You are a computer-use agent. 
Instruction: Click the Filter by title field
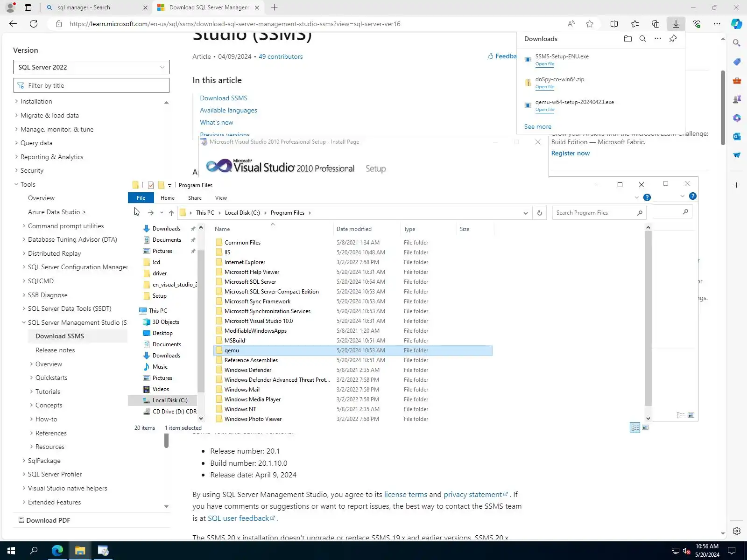[x=92, y=85]
